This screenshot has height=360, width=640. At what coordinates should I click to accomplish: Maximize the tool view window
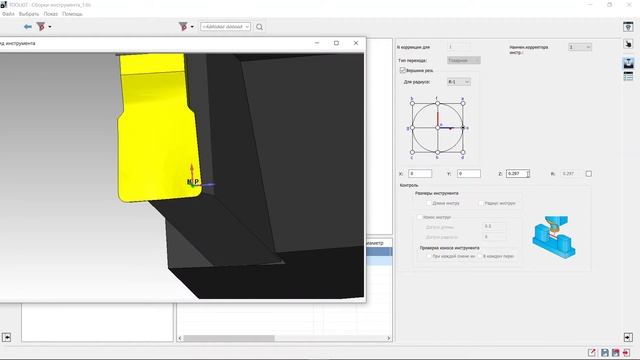pos(336,43)
